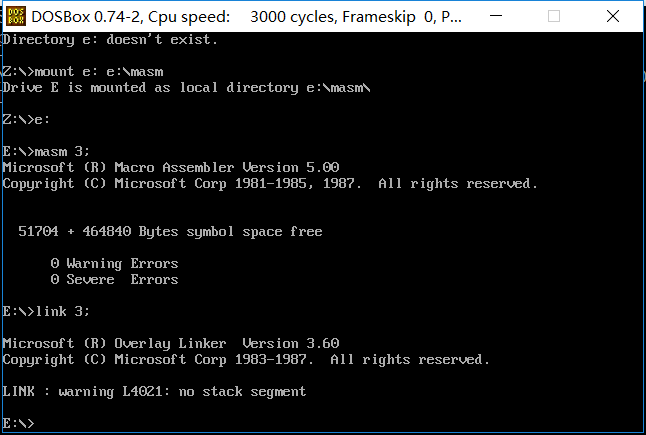The width and height of the screenshot is (646, 435).
Task: Click the 1981-1985, 1987 copyright line
Action: pos(270,184)
